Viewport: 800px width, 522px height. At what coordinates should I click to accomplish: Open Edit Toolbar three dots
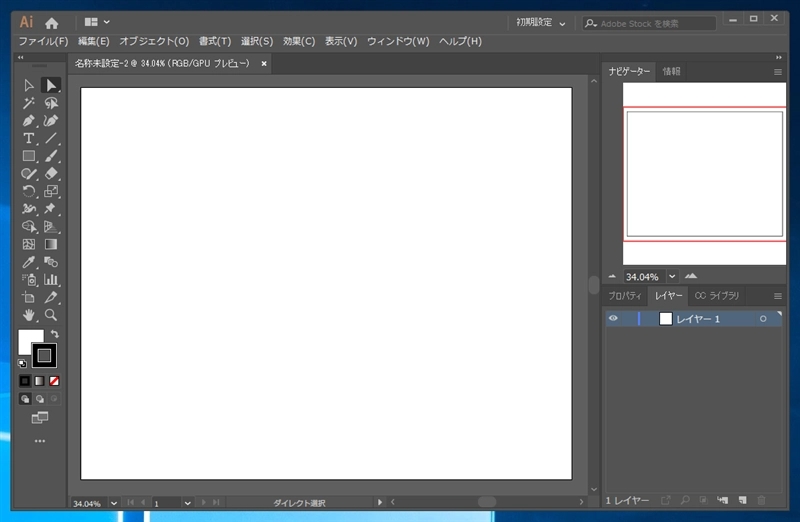[x=40, y=441]
